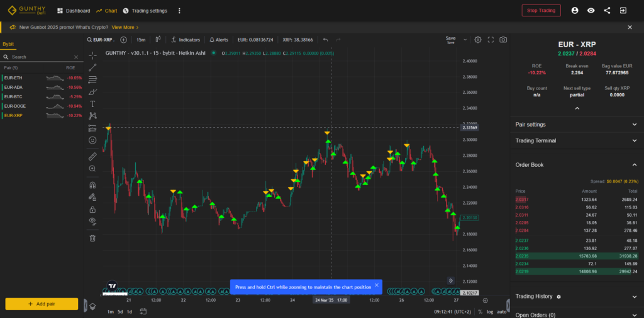Viewport: 644px width, 318px height.
Task: Toggle the eye visibility icon in header
Action: [x=591, y=11]
